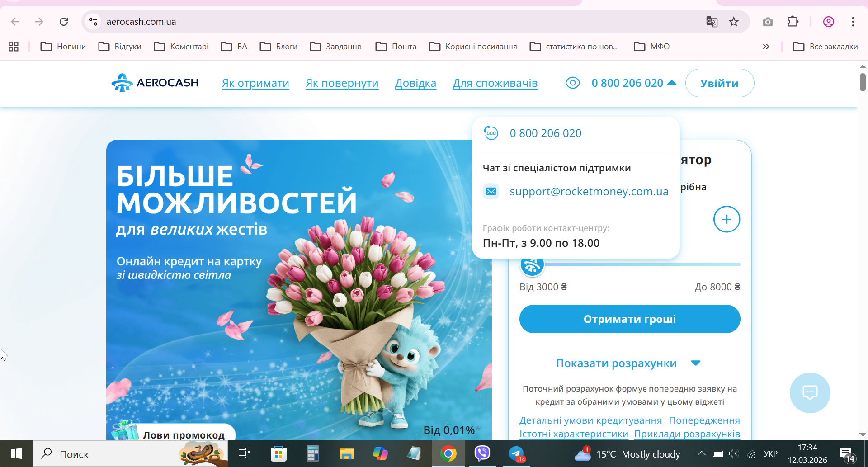Go to Як отримати menu item
868x467 pixels.
(x=255, y=83)
